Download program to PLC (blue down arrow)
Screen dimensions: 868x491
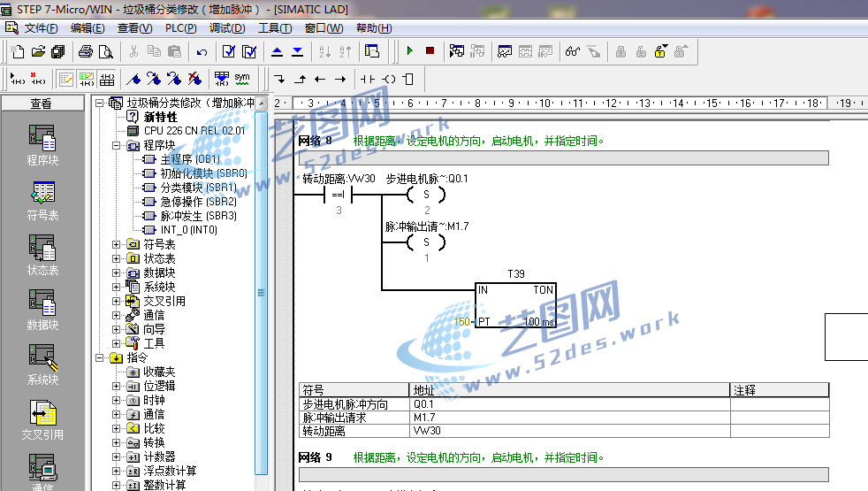(297, 51)
